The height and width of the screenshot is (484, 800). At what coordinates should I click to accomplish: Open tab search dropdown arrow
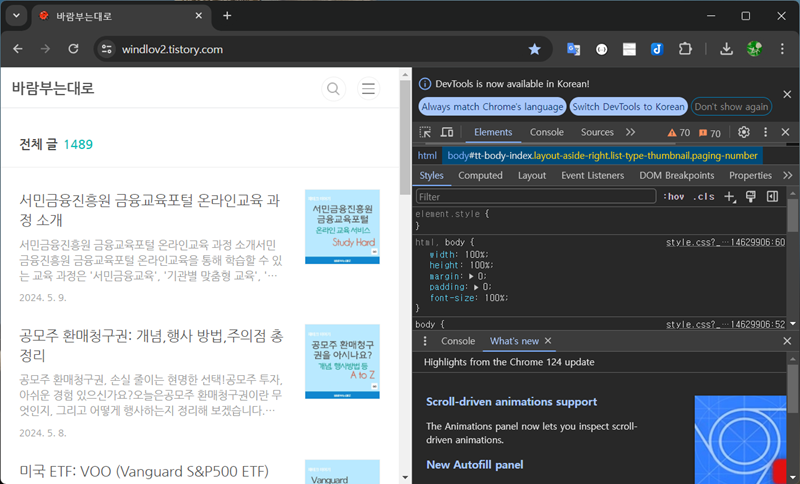coord(16,16)
